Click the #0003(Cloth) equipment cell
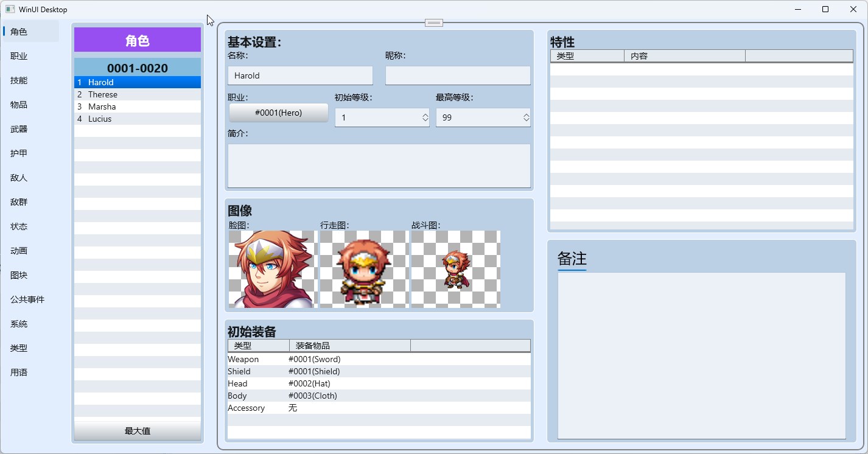The height and width of the screenshot is (454, 868). (313, 396)
